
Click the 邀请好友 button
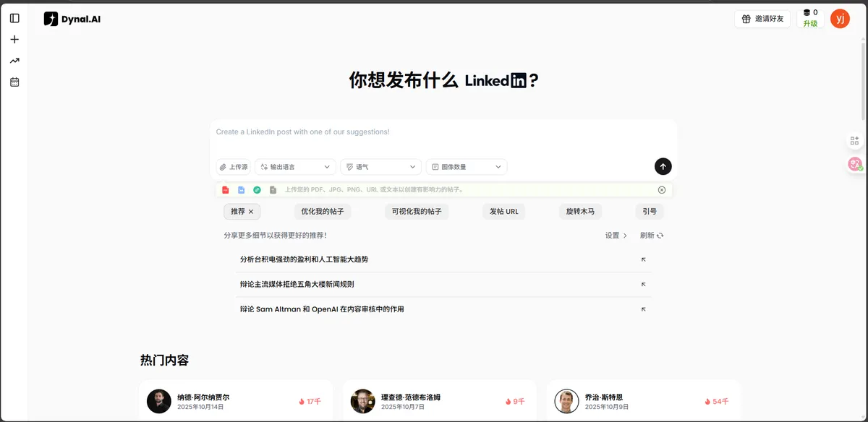(762, 18)
